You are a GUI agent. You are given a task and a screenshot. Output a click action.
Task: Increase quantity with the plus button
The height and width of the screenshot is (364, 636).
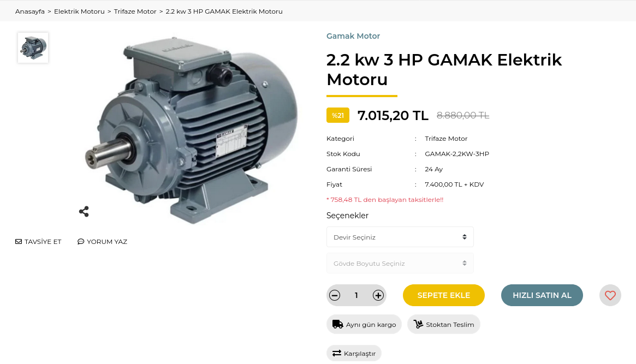coord(378,295)
